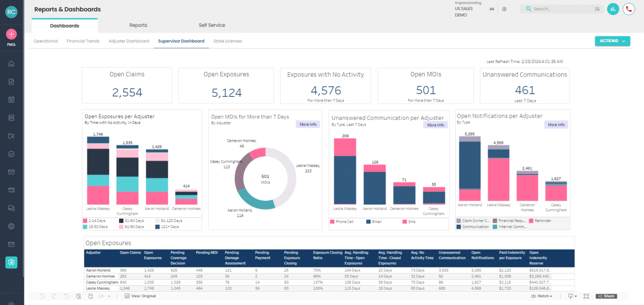
Task: Select the highlighted teal monitor icon in sidebar
Action: (11, 262)
